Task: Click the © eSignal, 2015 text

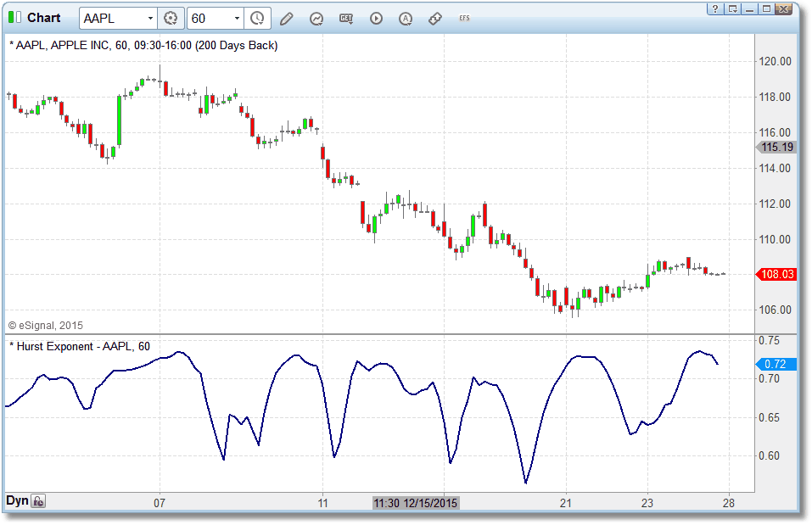Action: (46, 326)
